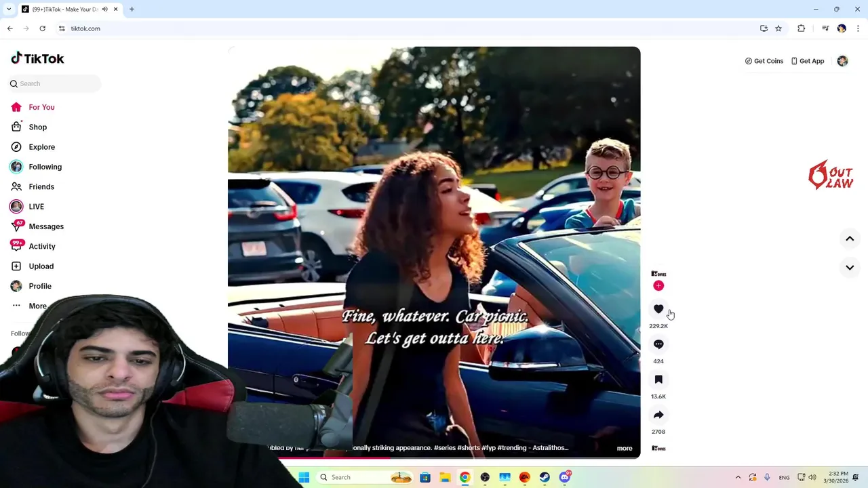Click the TikTok logo

click(x=37, y=58)
